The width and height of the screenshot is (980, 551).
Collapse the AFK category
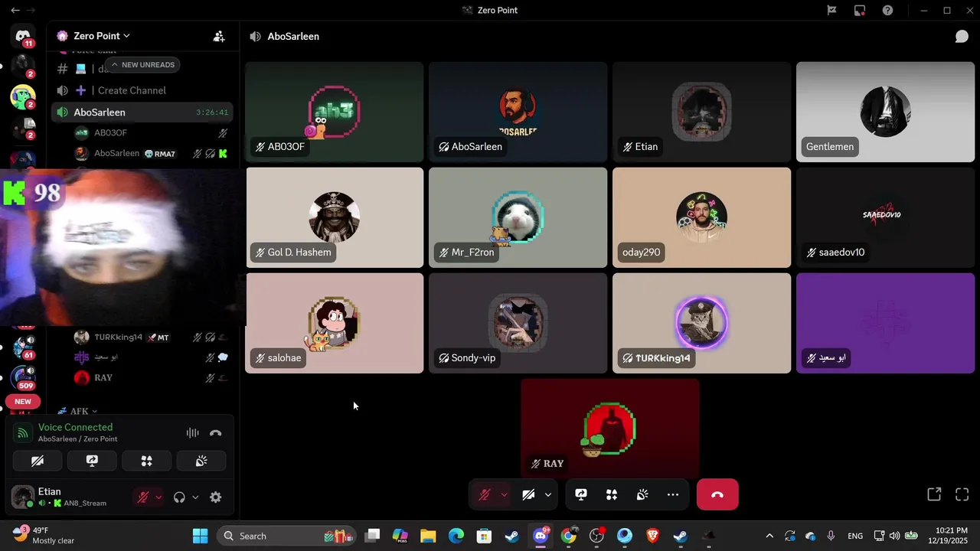[80, 411]
